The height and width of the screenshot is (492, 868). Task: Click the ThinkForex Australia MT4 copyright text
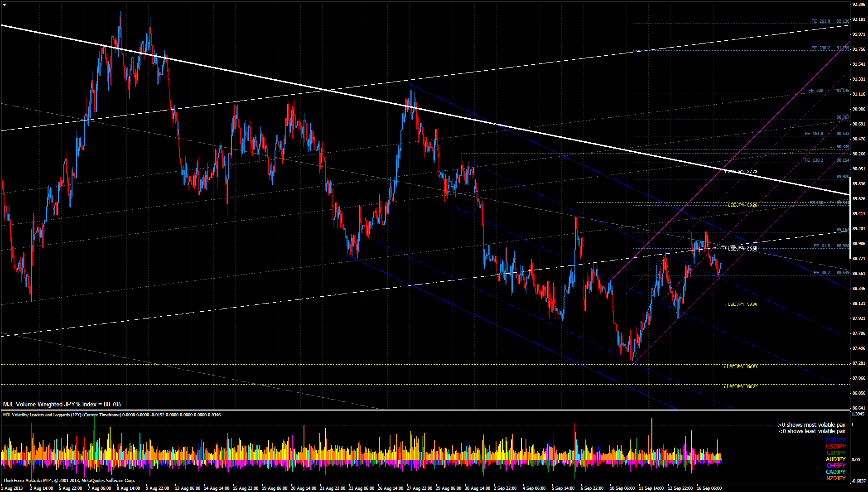pos(69,480)
